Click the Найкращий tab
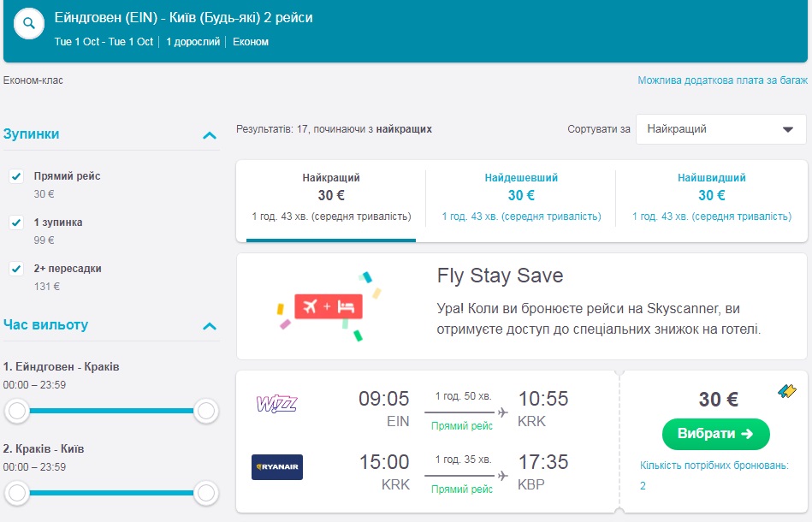Viewport: 812px width, 522px height. tap(330, 198)
